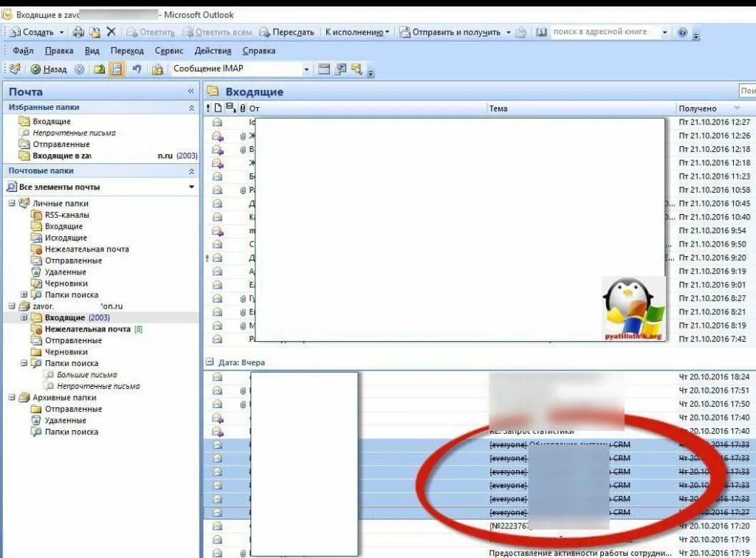Click the Переслать forward button
The image size is (756, 558).
[286, 32]
